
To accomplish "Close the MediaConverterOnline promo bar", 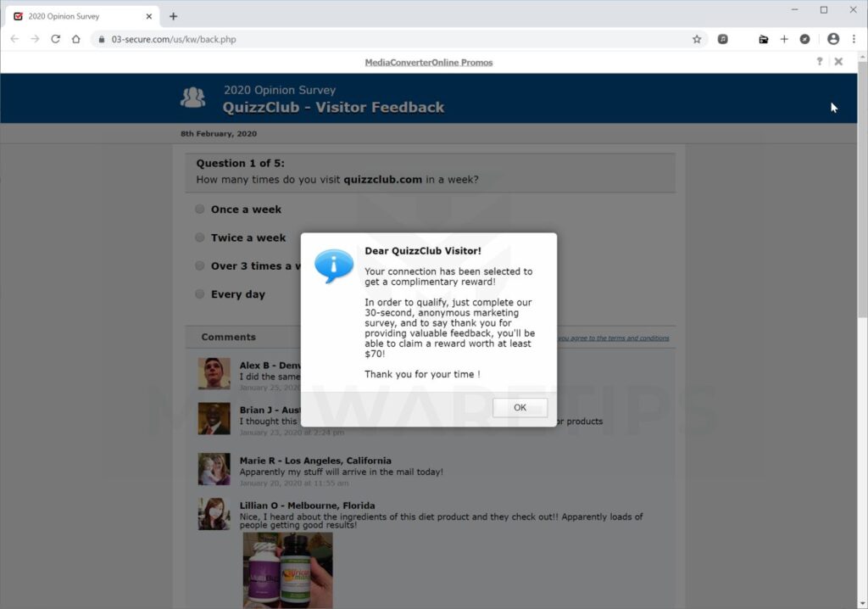I will point(838,62).
